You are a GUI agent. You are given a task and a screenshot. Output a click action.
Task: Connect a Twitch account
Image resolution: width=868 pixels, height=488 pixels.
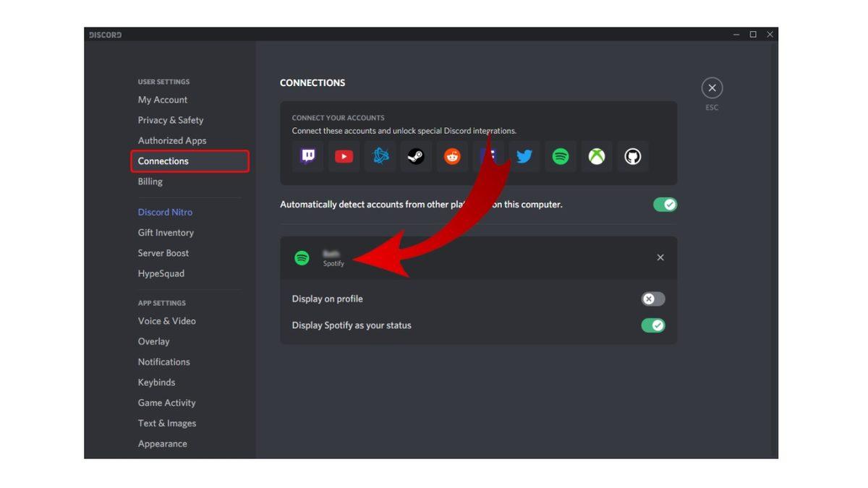[307, 156]
